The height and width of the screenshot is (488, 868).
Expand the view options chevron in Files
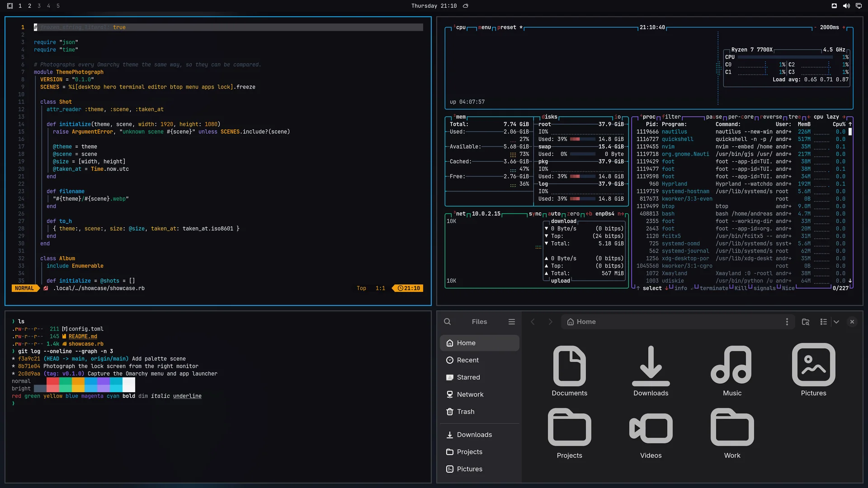[836, 322]
